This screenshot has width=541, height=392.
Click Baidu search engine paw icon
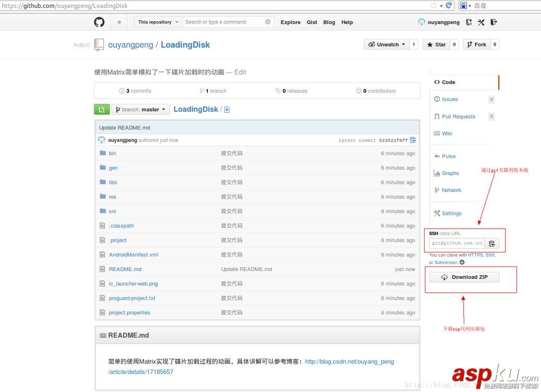[x=463, y=6]
